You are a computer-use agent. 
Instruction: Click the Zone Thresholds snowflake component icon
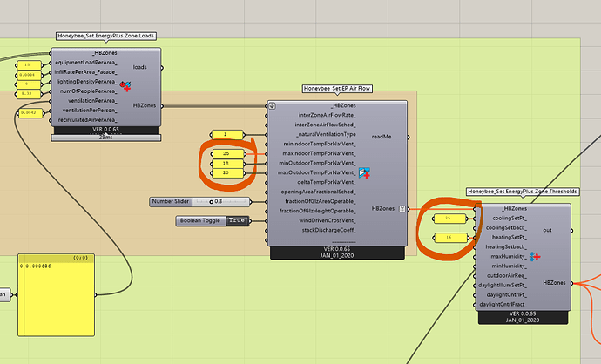click(x=534, y=256)
